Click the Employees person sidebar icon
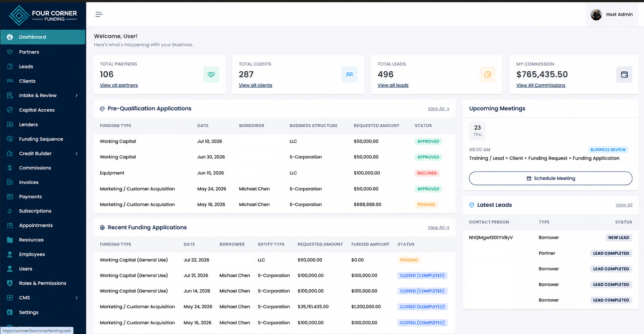The image size is (644, 334). pyautogui.click(x=10, y=254)
